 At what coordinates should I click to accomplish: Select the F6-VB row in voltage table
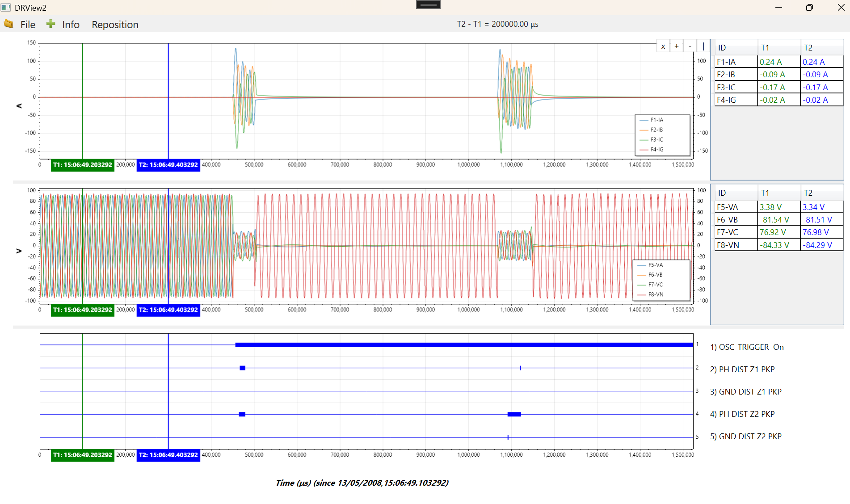coord(779,220)
